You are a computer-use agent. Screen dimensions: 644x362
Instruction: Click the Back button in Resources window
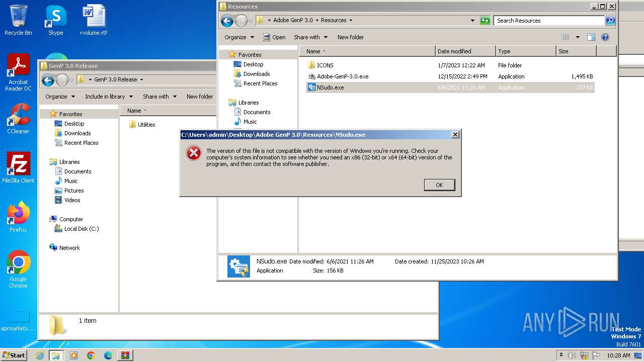pos(227,21)
